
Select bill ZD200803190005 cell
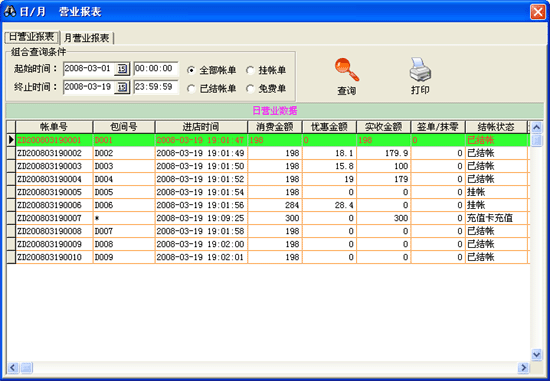(54, 192)
